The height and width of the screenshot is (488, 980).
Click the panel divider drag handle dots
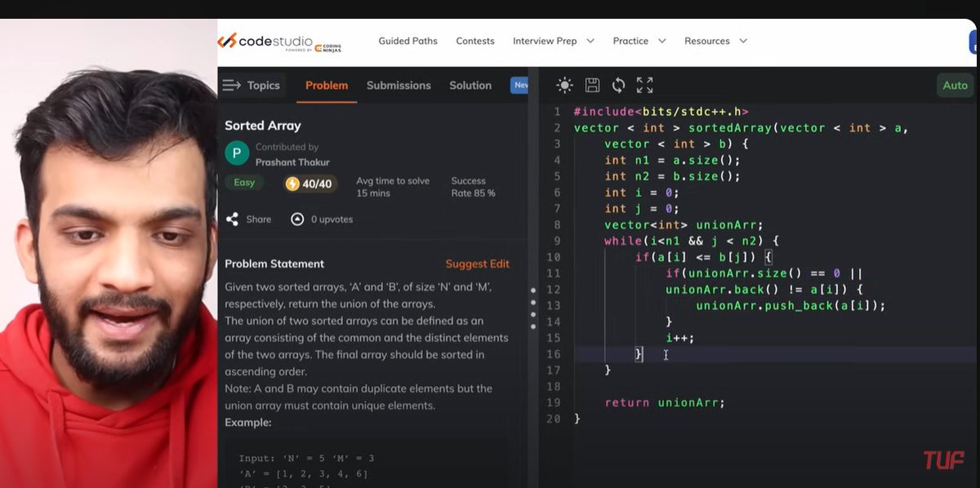coord(533,308)
